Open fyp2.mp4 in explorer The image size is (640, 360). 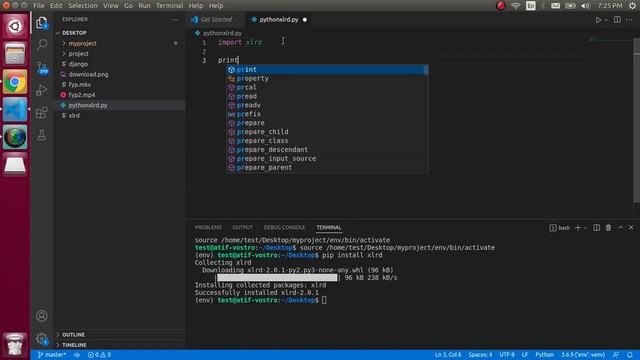[82, 95]
